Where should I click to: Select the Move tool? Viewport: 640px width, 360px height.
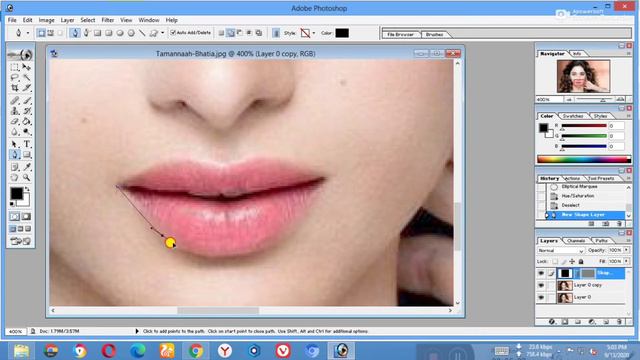(x=27, y=67)
